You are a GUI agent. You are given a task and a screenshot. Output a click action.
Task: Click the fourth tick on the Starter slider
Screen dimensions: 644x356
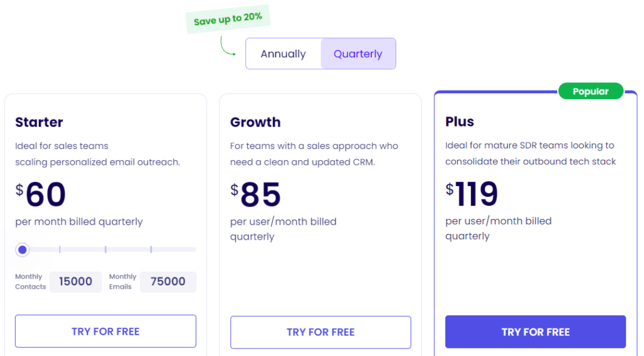click(x=151, y=250)
